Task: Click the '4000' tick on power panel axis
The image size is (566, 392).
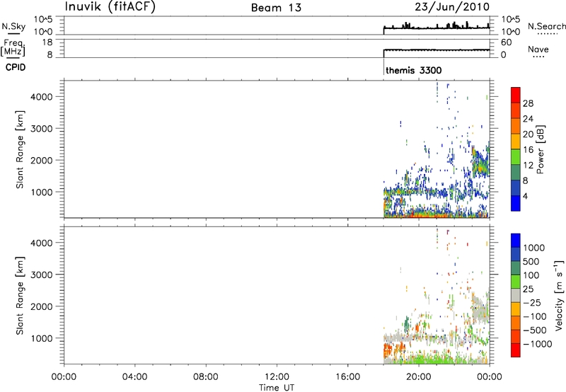Action: pos(42,97)
